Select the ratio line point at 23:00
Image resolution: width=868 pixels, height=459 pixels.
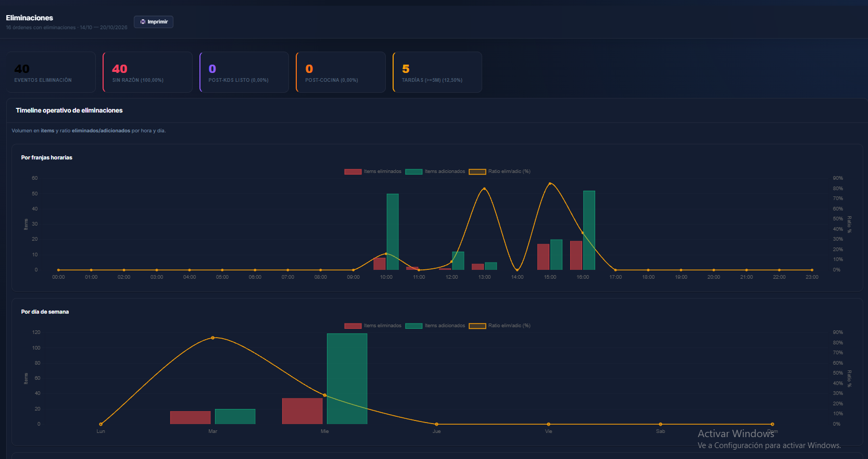point(812,270)
